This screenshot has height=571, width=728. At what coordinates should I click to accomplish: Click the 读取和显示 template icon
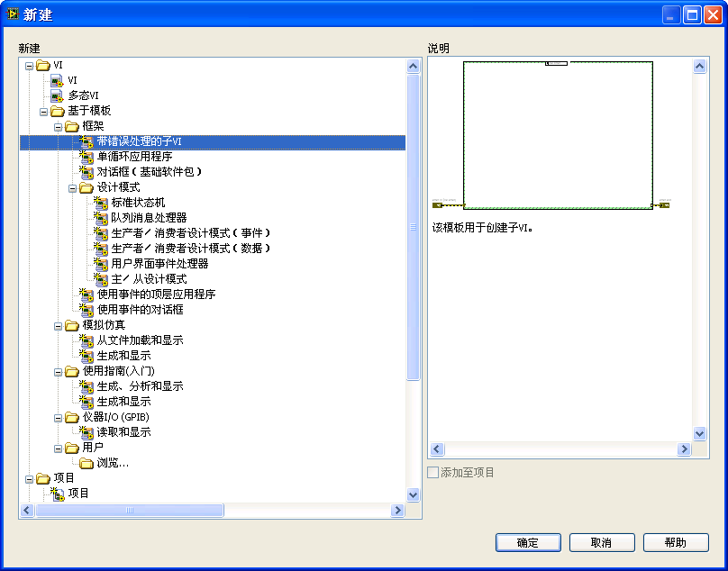click(86, 432)
